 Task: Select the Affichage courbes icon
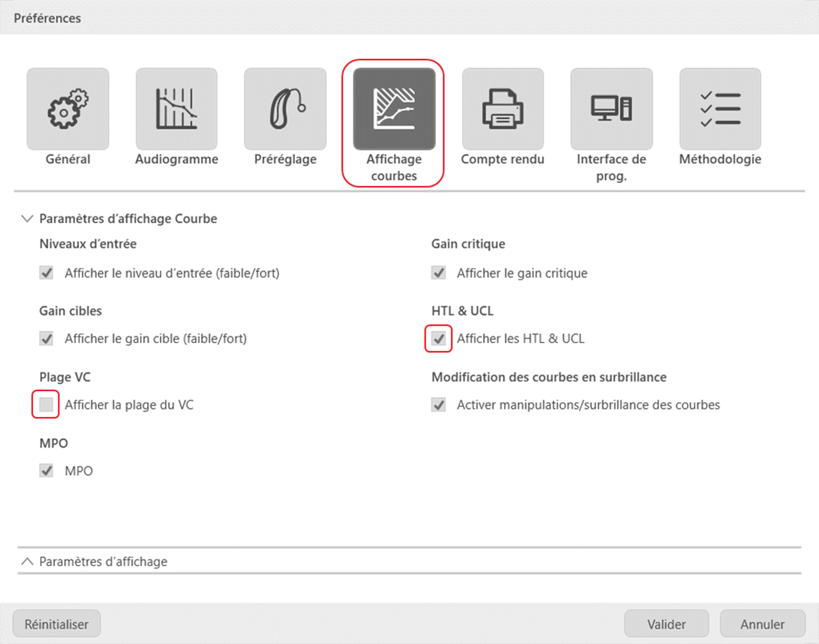click(394, 109)
